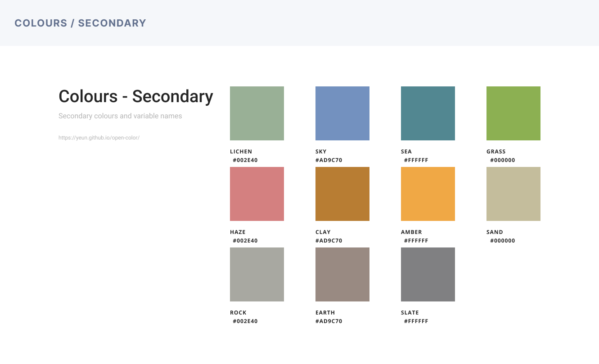The height and width of the screenshot is (364, 599).
Task: Choose the Sand beige colour swatch
Action: point(513,194)
